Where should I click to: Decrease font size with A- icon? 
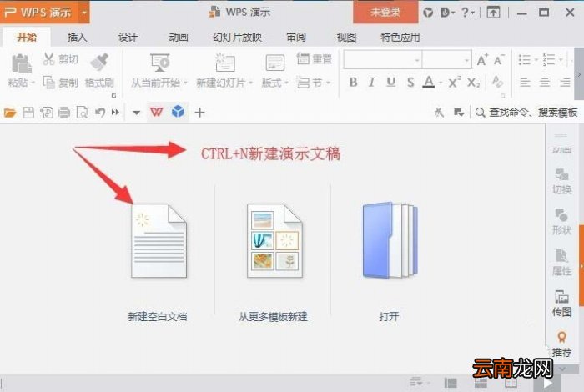tap(499, 59)
